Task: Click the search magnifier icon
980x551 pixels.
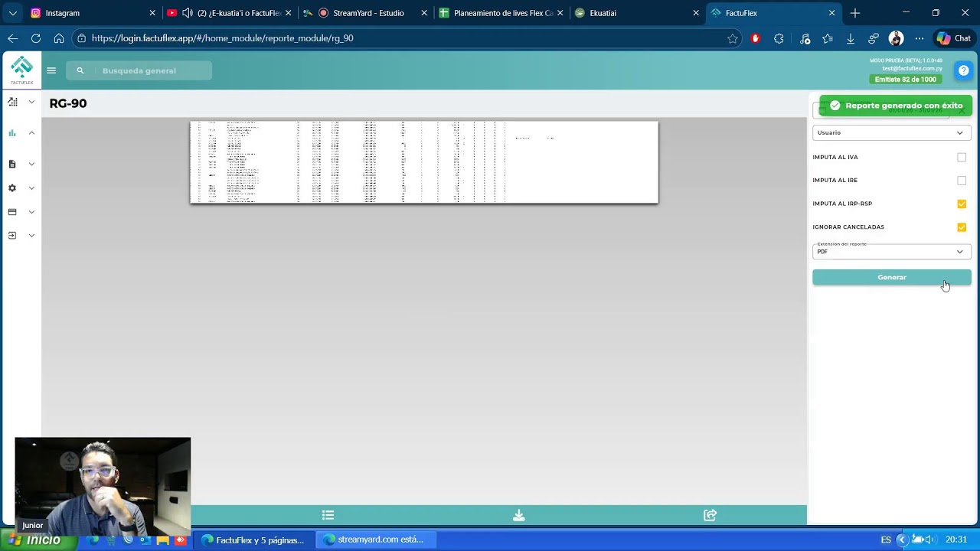Action: click(80, 70)
